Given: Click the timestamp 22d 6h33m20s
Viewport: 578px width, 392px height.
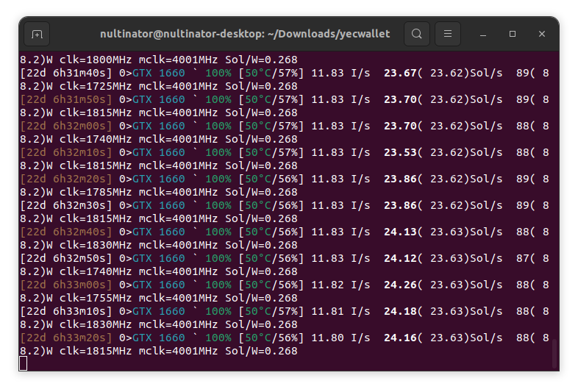Looking at the screenshot, I should point(66,338).
